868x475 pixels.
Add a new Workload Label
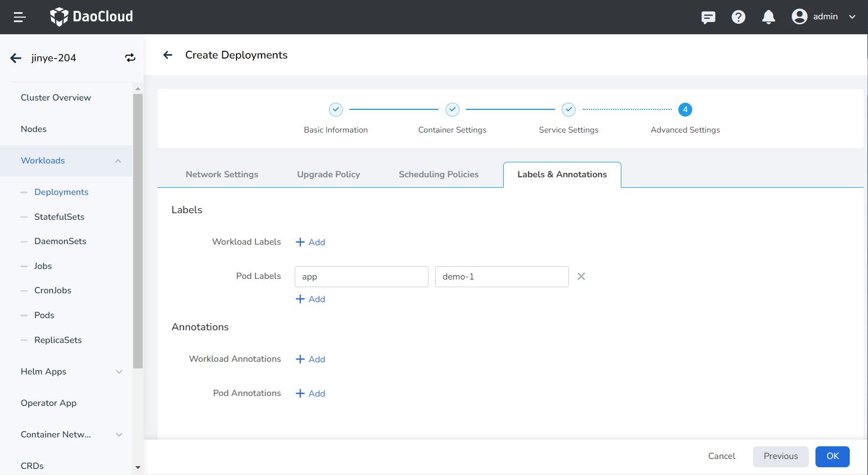[x=311, y=242]
